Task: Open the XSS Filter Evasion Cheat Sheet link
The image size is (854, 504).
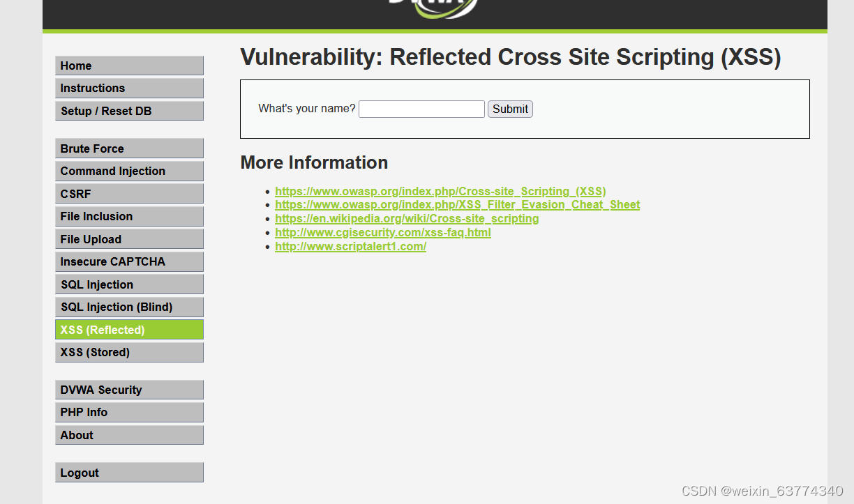Action: (457, 204)
